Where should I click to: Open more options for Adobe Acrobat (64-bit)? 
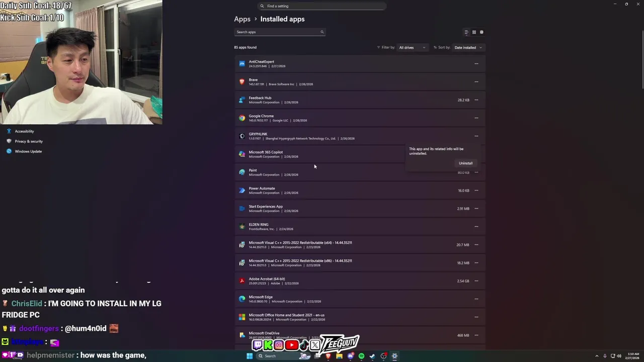pyautogui.click(x=476, y=281)
